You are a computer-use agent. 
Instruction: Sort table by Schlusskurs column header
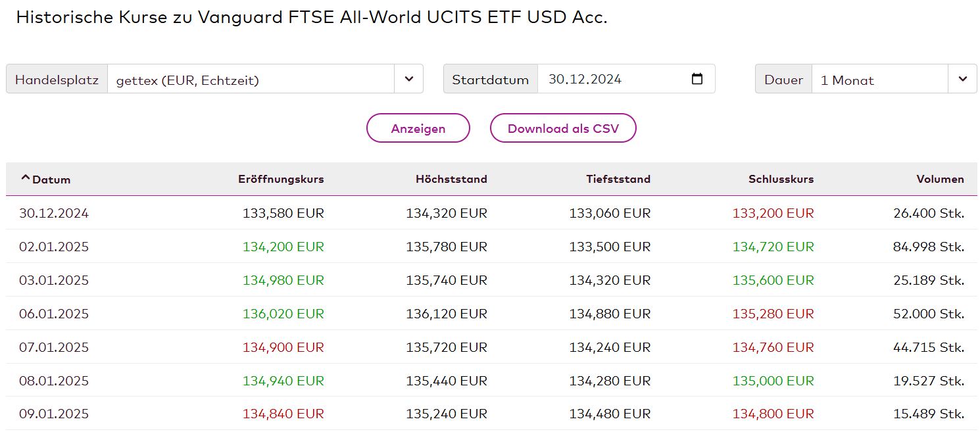pyautogui.click(x=781, y=179)
